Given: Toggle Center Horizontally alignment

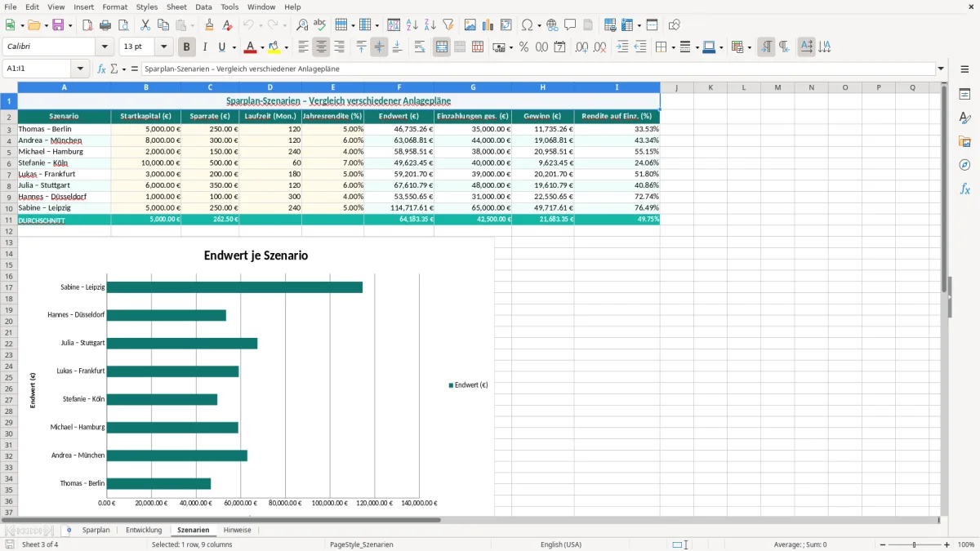Looking at the screenshot, I should 322,47.
